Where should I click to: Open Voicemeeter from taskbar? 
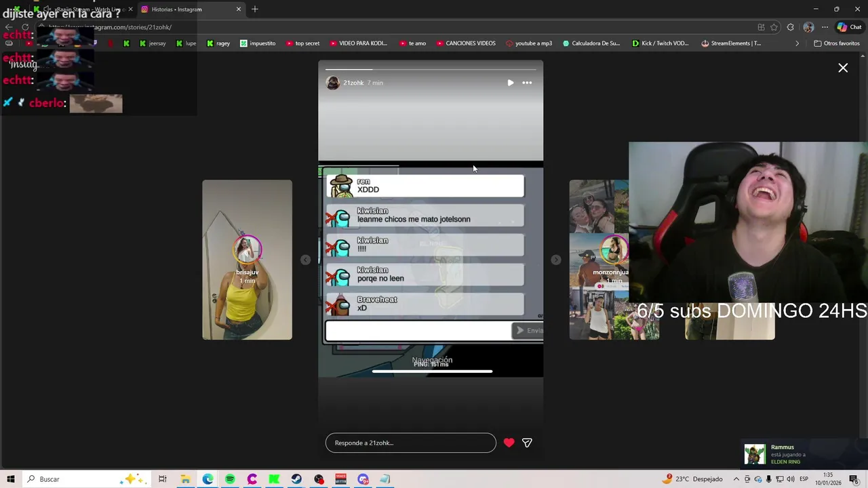340,479
